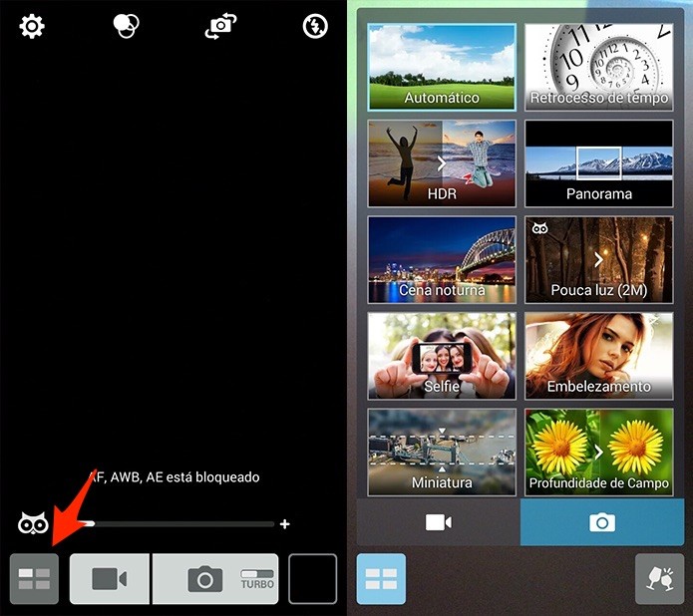Choose the Embelezamento mode
The width and height of the screenshot is (693, 616).
point(599,356)
